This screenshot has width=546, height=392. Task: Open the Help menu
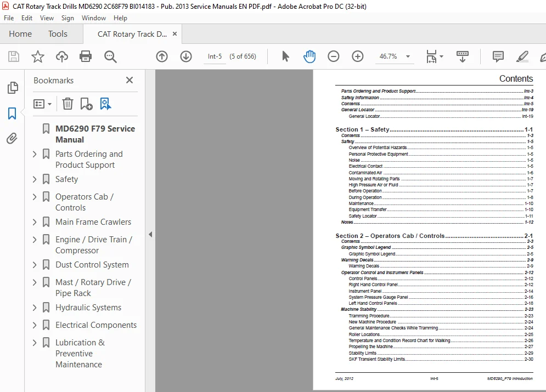(120, 18)
